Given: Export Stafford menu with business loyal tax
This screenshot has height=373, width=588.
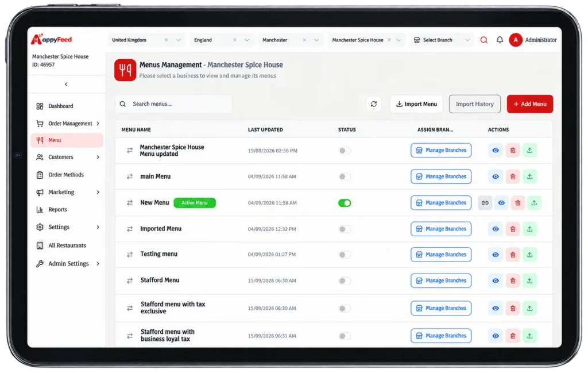Looking at the screenshot, I should click(529, 336).
